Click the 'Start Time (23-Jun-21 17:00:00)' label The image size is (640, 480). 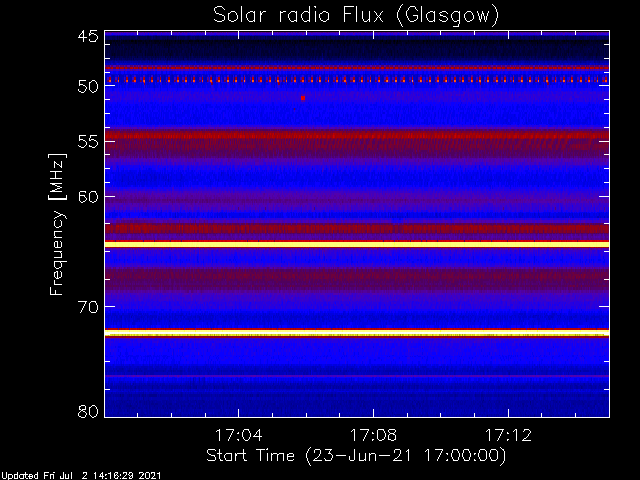356,456
